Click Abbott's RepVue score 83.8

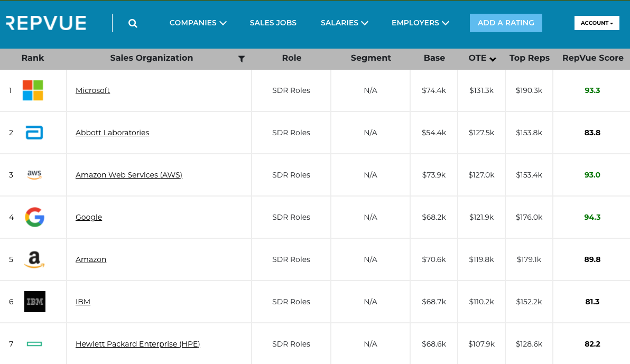coord(592,133)
